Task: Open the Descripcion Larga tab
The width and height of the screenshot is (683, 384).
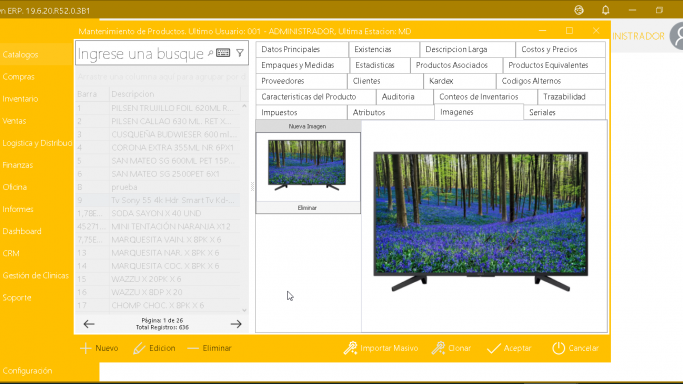Action: (467, 49)
